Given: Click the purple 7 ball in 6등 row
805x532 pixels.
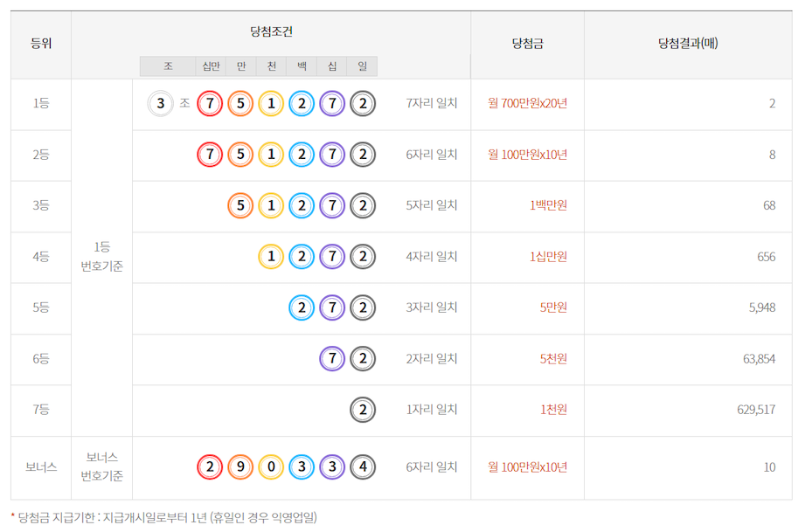Looking at the screenshot, I should (x=332, y=359).
